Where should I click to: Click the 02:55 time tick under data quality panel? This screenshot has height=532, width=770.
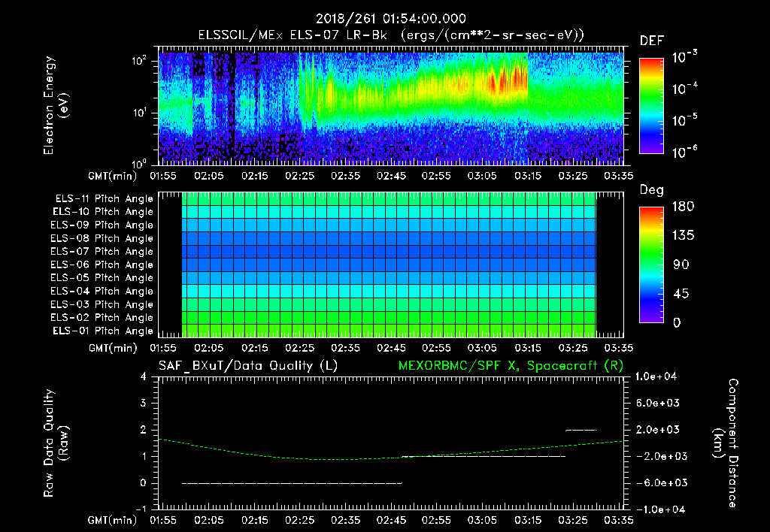436,520
